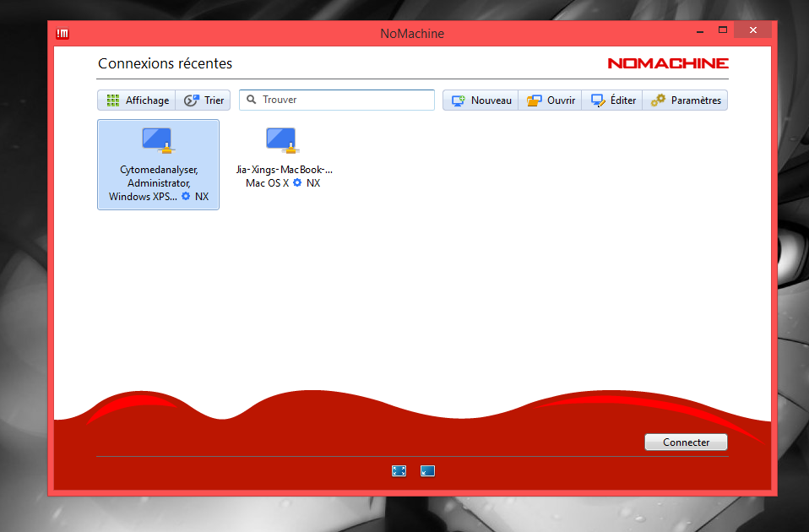Click the magnifier icon in search box

click(251, 100)
